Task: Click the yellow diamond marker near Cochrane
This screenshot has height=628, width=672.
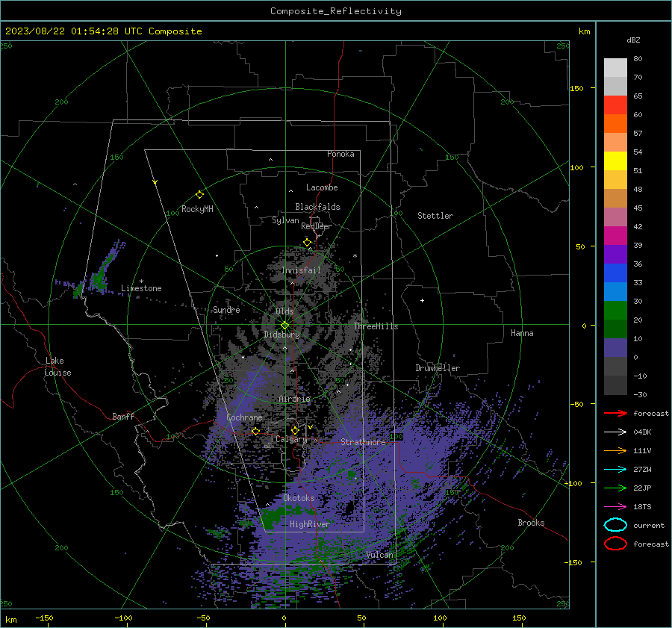Action: pos(255,431)
